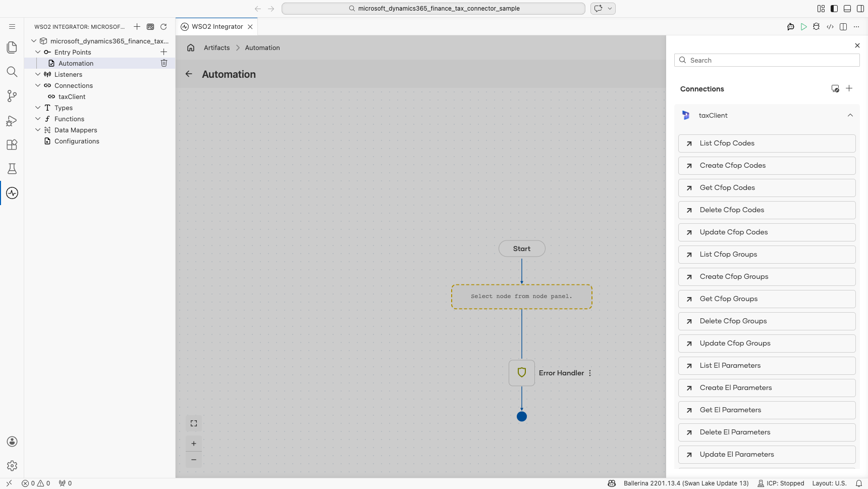
Task: Click the Artifacts breadcrumb link
Action: click(216, 47)
